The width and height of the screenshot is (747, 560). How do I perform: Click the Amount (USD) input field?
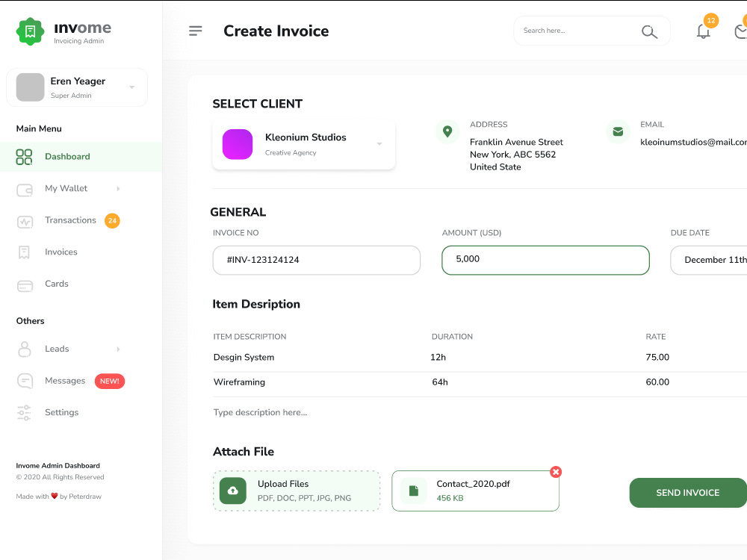coord(545,260)
